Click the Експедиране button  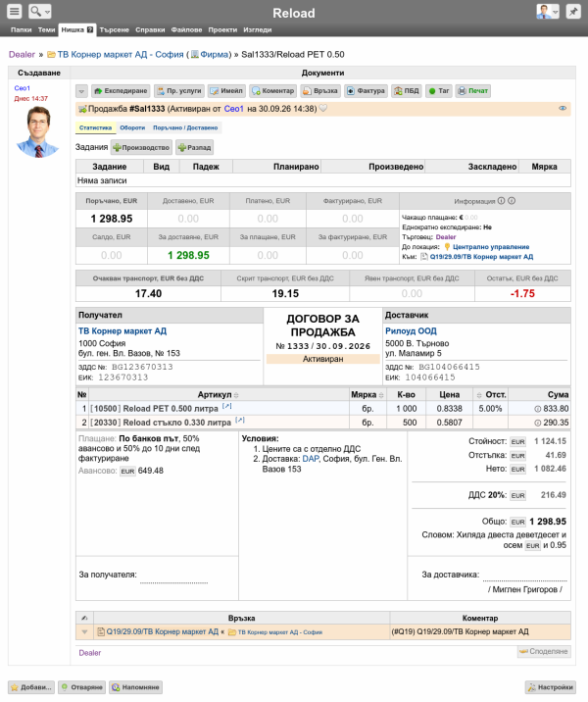(121, 91)
